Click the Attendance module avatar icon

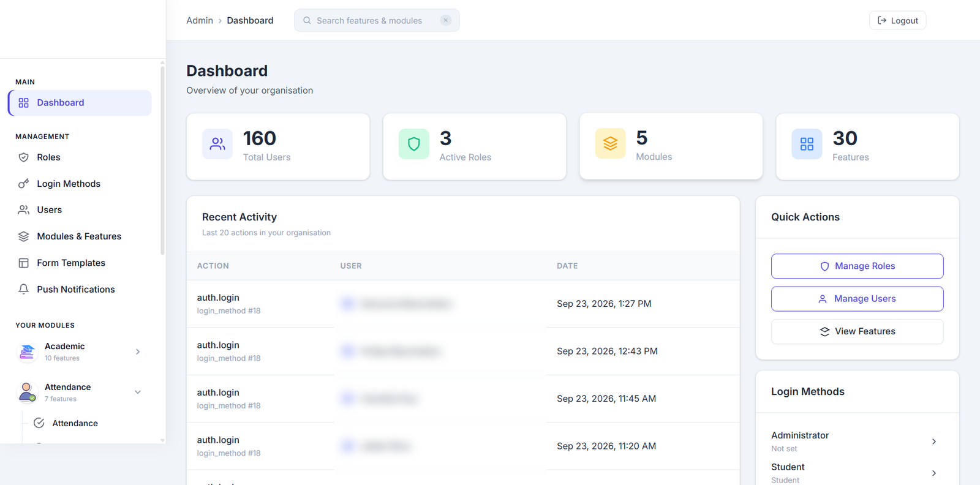27,393
